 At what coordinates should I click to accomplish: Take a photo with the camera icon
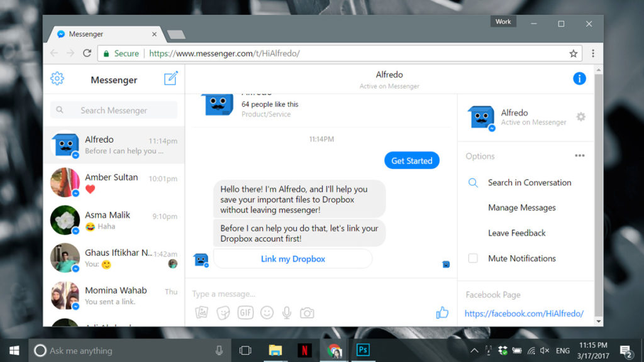coord(307,313)
